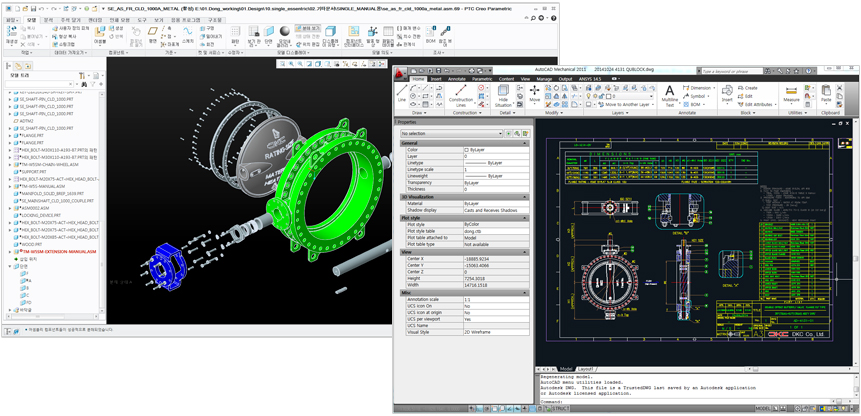Choose the Move tool in Modify panel
Viewport: 861px width, 416px height.
pyautogui.click(x=534, y=92)
